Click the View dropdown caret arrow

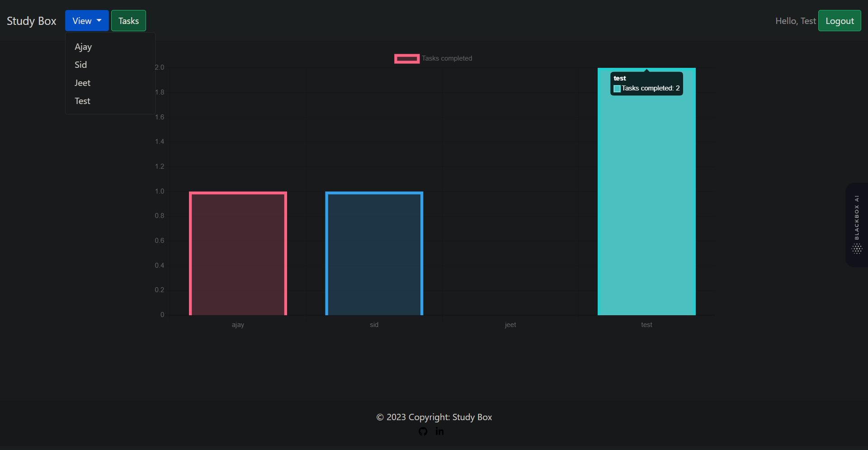point(99,21)
